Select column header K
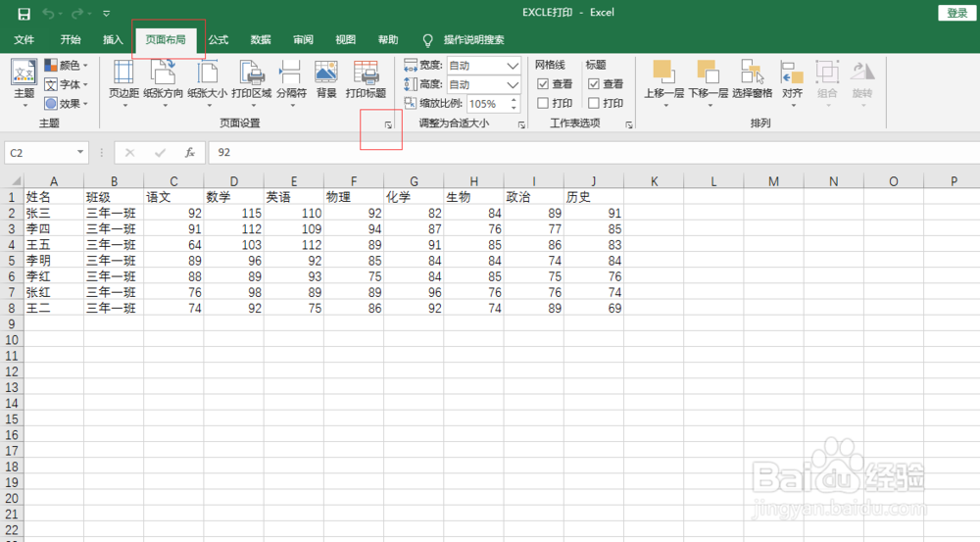The image size is (980, 542). click(654, 181)
